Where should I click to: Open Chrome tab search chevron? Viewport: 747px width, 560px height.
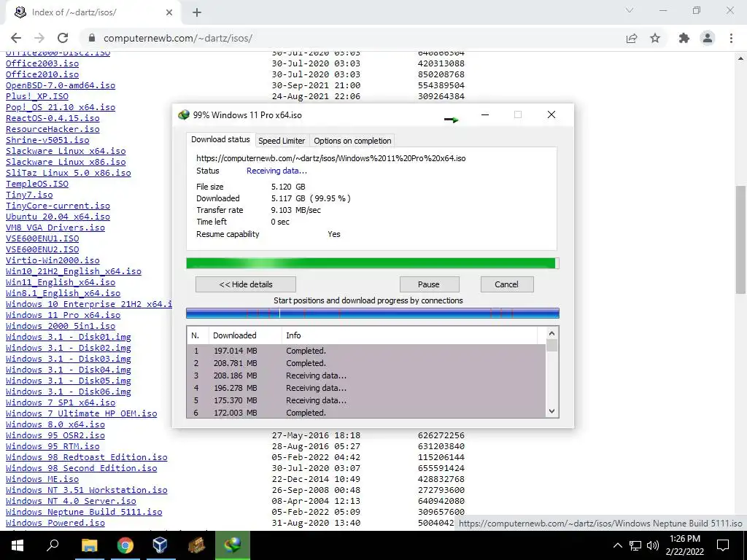click(x=630, y=10)
